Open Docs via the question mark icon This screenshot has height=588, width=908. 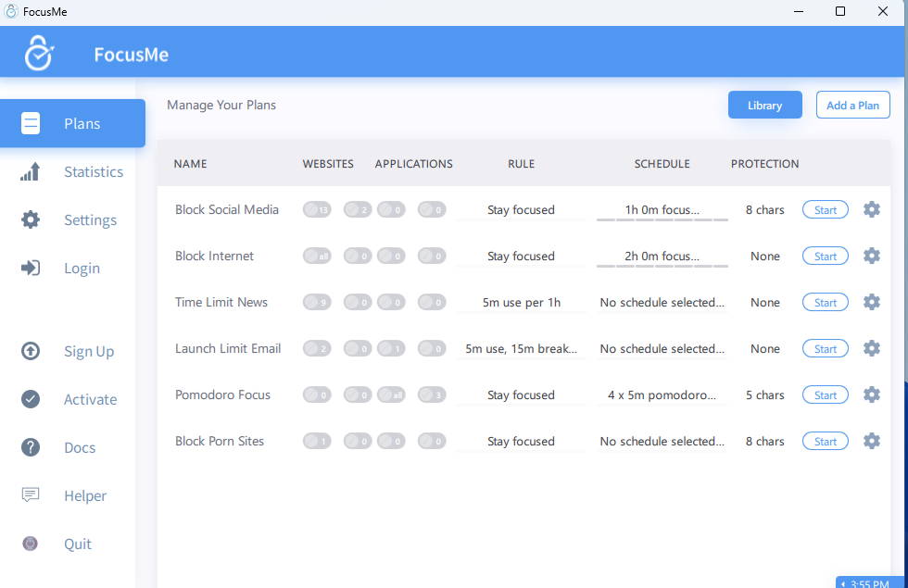pyautogui.click(x=31, y=448)
